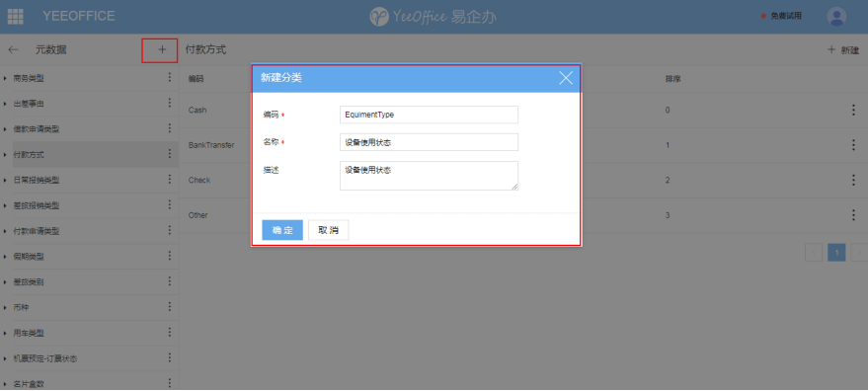The width and height of the screenshot is (868, 391).
Task: Cancel the dialog with 取消
Action: 328,230
